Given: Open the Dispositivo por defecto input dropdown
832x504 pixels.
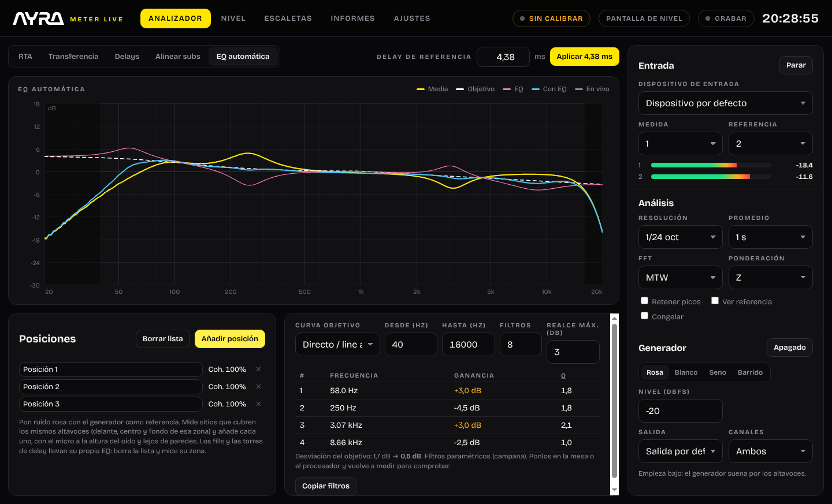Looking at the screenshot, I should (725, 103).
